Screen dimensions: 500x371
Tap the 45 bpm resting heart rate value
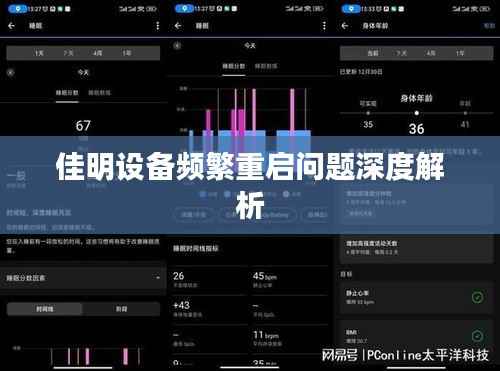(265, 276)
